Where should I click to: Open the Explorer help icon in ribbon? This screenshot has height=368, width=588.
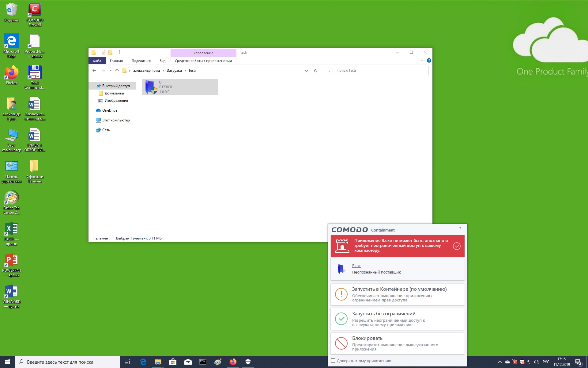pyautogui.click(x=429, y=60)
